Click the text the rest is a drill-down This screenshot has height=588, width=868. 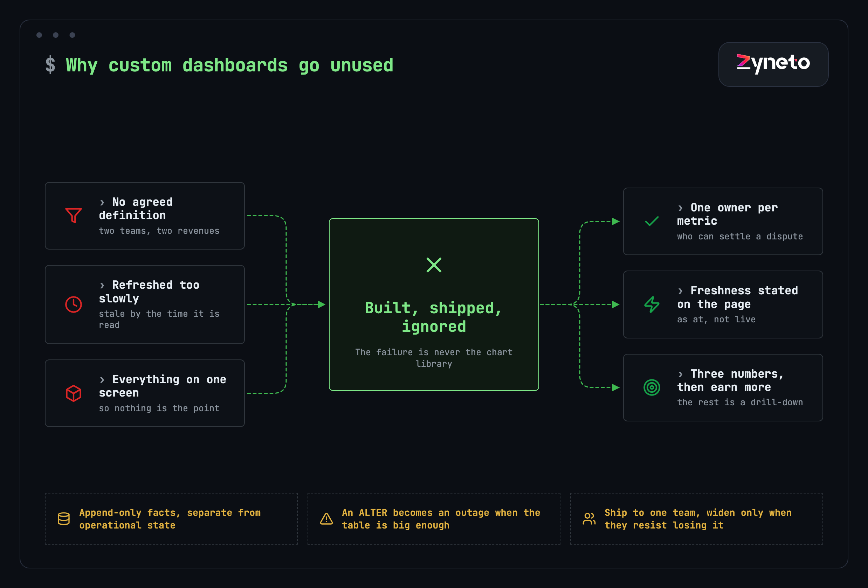point(740,402)
